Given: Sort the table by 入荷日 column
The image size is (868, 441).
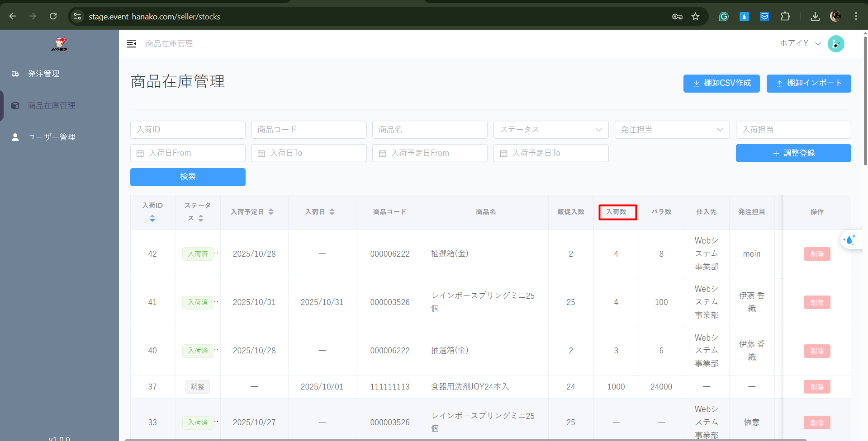Looking at the screenshot, I should coord(332,212).
